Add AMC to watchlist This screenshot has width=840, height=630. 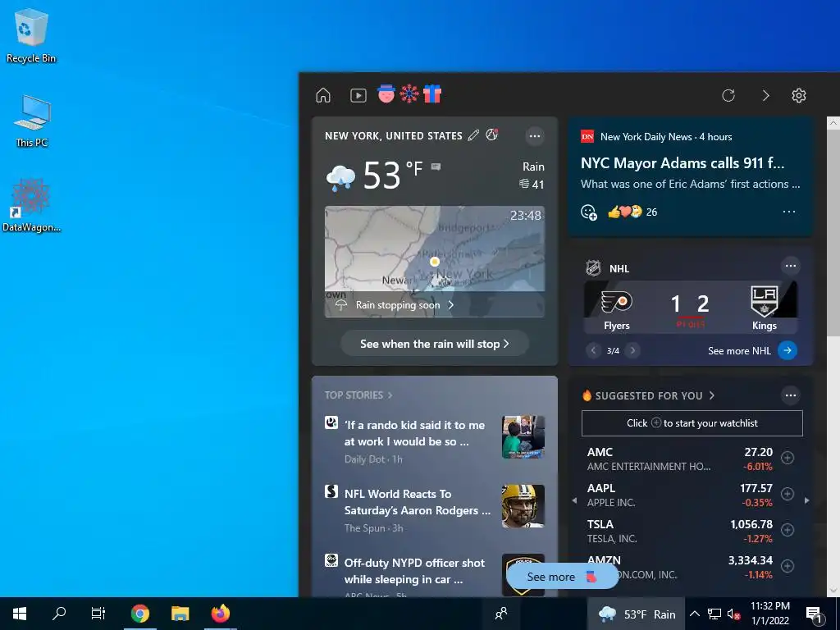pyautogui.click(x=787, y=458)
